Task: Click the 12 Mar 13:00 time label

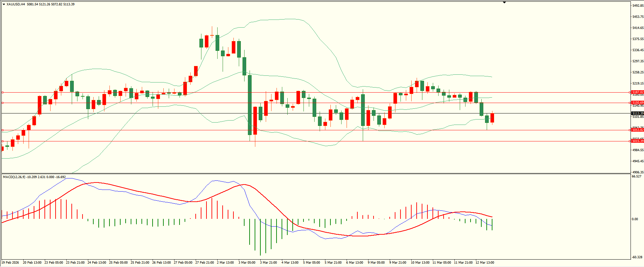Action: click(485, 263)
